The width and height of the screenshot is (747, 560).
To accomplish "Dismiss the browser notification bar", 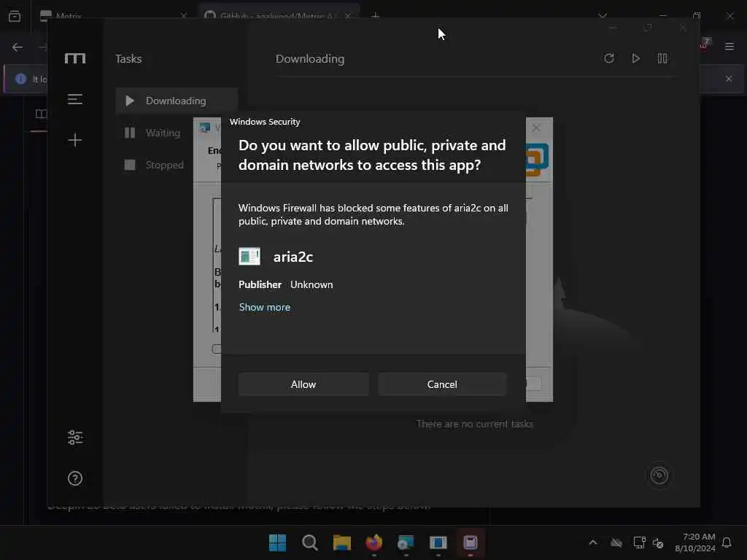I will 729,79.
